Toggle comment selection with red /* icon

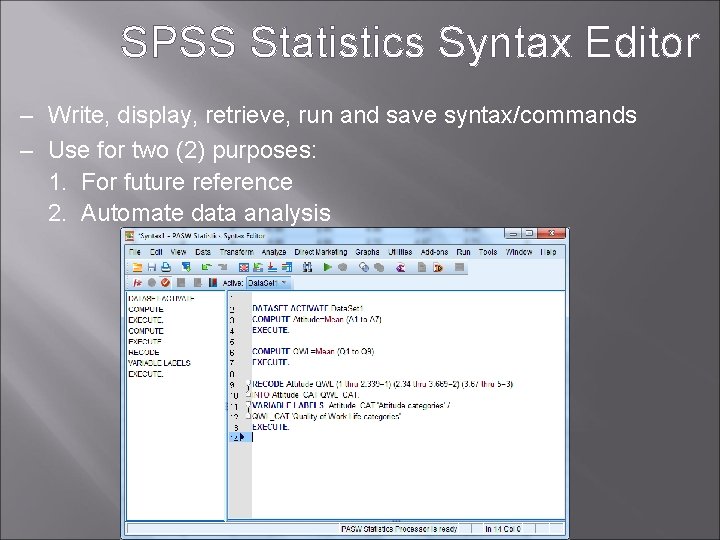(137, 283)
